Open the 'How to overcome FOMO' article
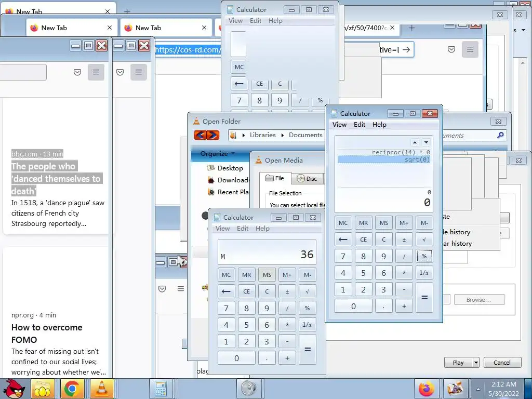Screen dimensions: 532x399 (47, 334)
